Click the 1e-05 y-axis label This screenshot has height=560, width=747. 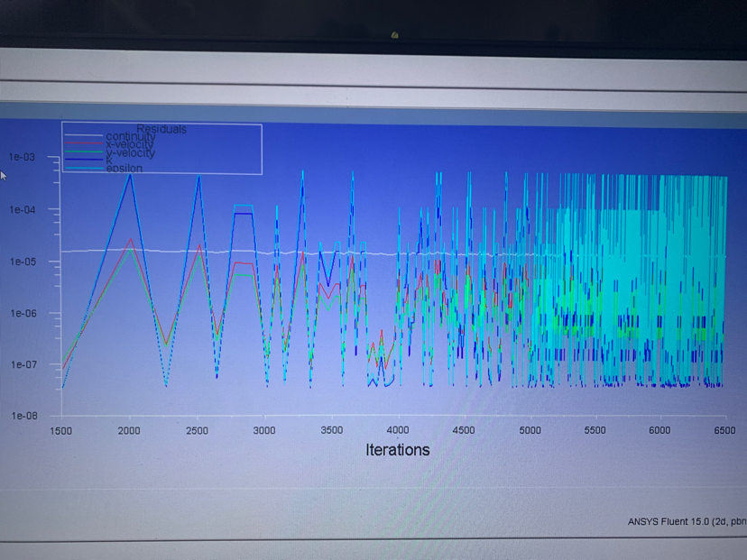22,262
